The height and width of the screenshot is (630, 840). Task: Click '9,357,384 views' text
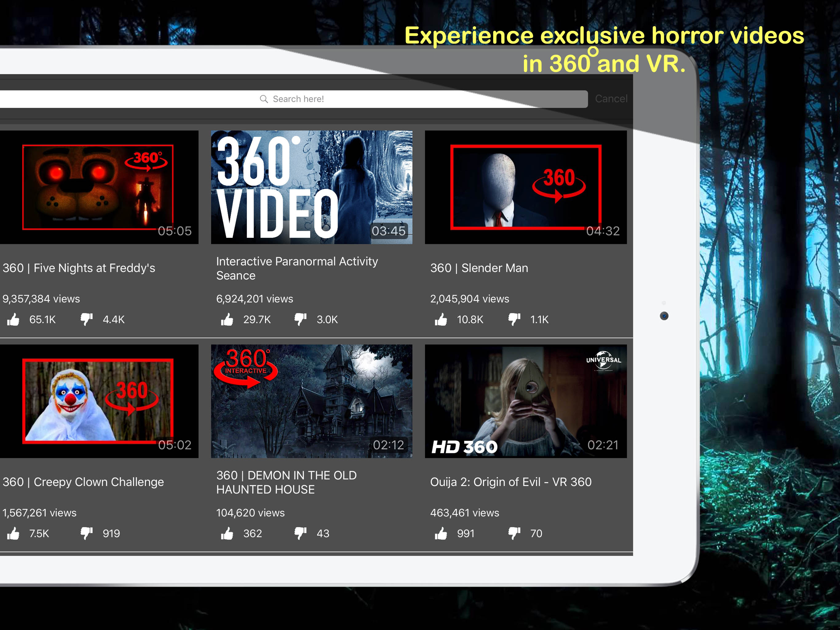(x=41, y=299)
